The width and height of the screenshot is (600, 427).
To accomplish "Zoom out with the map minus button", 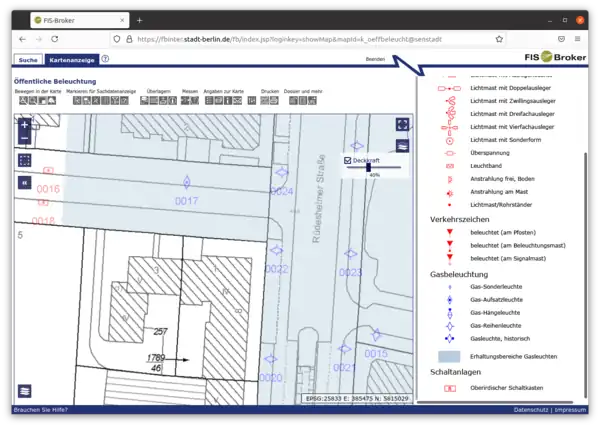I will click(25, 138).
